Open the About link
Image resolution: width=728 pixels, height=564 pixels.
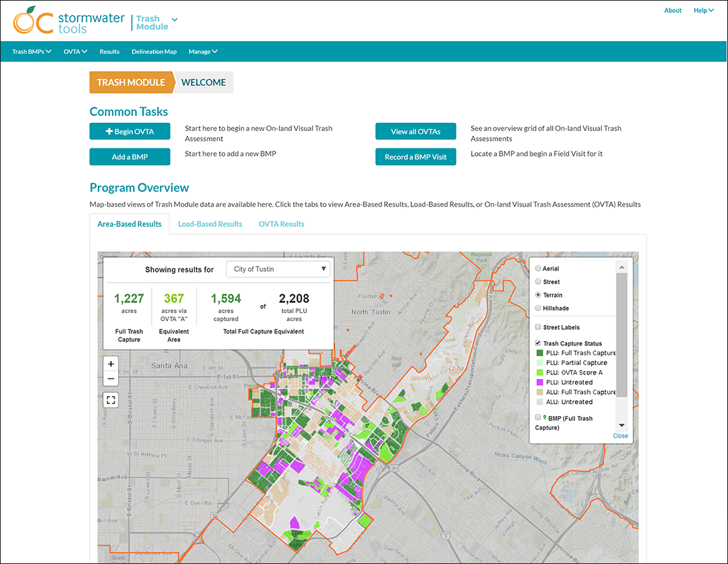[x=673, y=10]
